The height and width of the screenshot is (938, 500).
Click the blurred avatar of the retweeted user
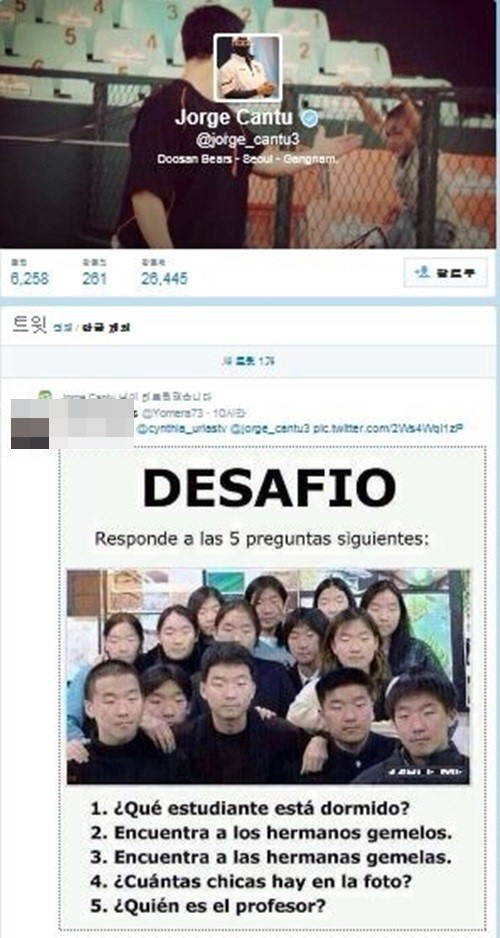pyautogui.click(x=30, y=423)
